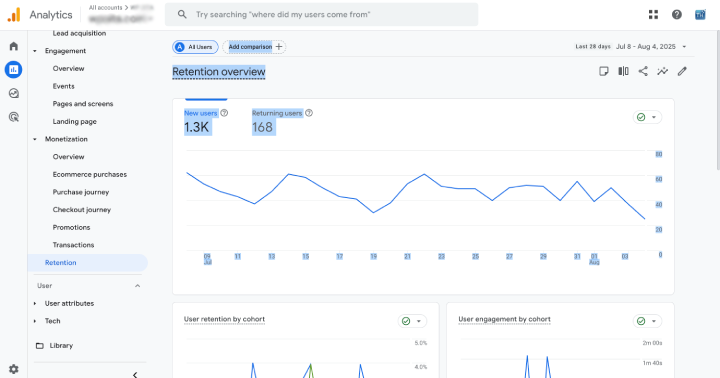Collapse the User collection chevron

(137, 286)
